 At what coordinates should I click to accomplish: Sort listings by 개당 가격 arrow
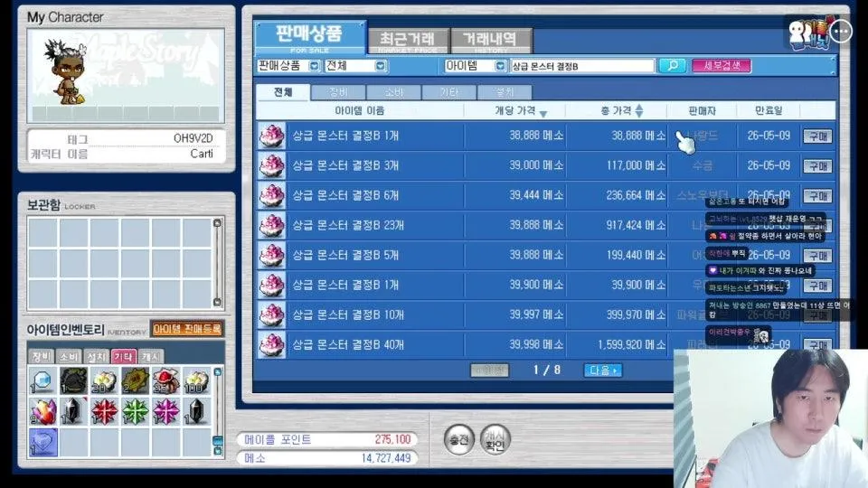543,114
